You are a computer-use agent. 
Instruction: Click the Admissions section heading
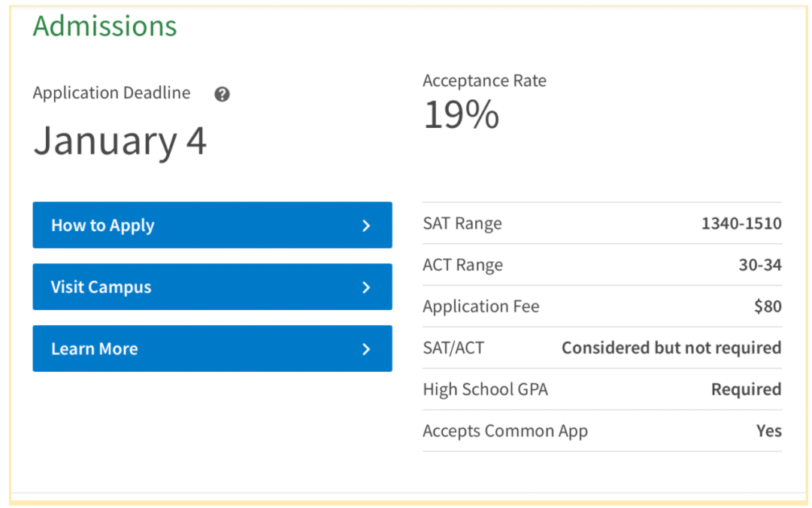pos(105,26)
